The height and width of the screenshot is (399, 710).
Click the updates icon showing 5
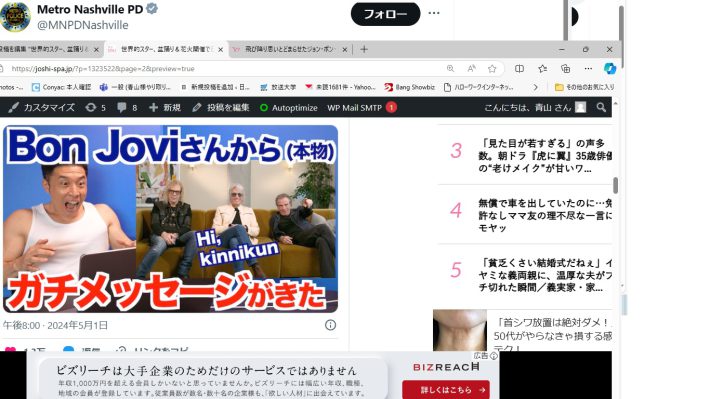coord(95,108)
